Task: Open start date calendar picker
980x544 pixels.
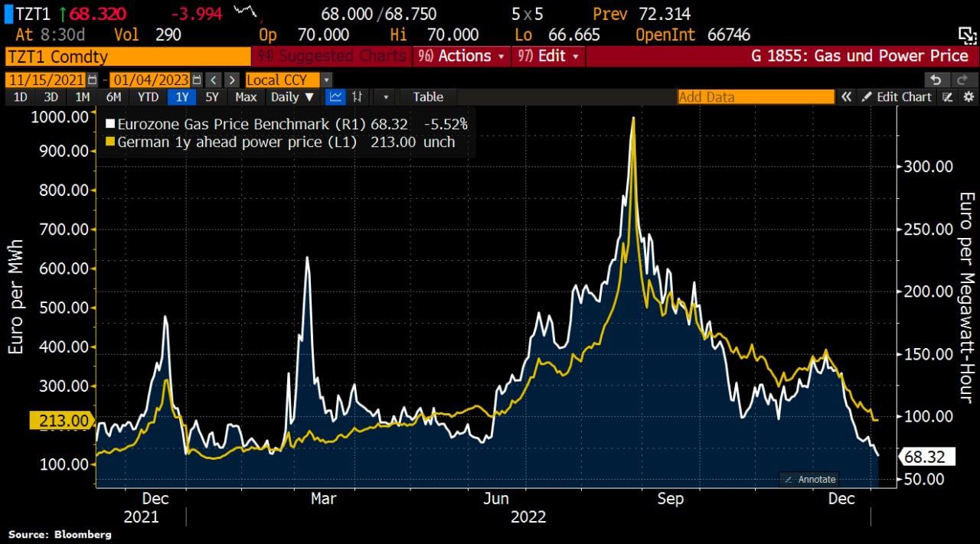Action: 93,80
